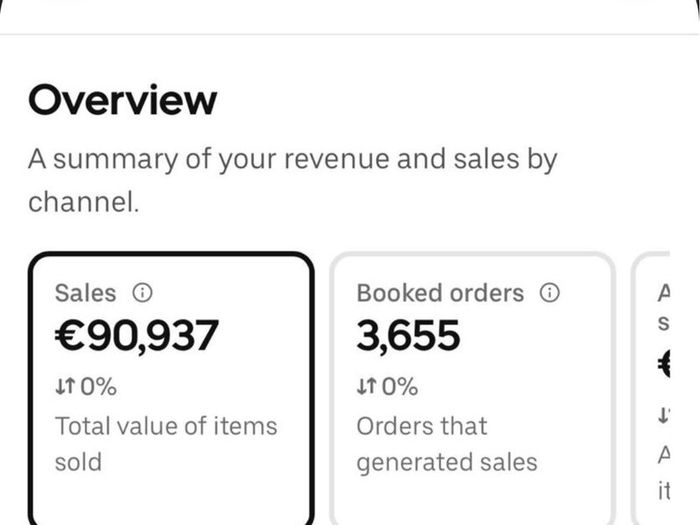Screen dimensions: 700x525
Task: Select the Sales metric card
Action: (171, 388)
